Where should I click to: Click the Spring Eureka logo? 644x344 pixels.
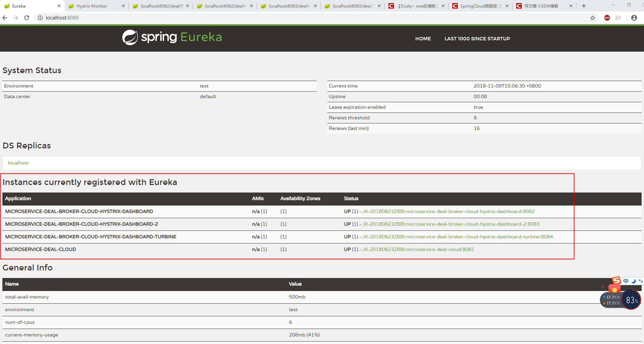pos(172,37)
